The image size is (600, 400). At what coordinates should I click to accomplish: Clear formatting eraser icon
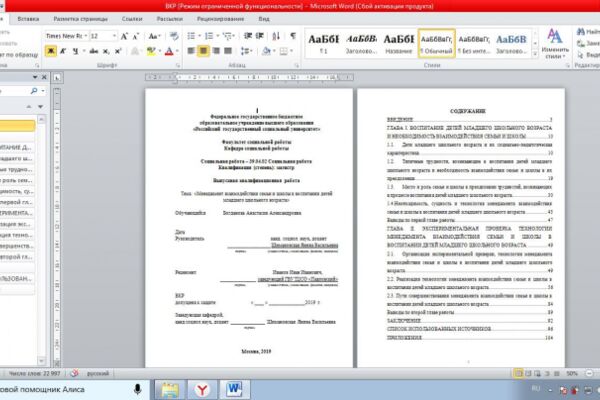174,36
